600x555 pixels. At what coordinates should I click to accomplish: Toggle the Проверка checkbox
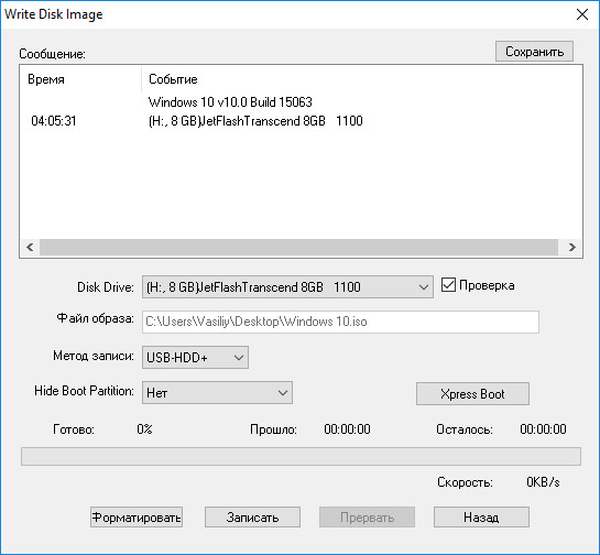[448, 285]
